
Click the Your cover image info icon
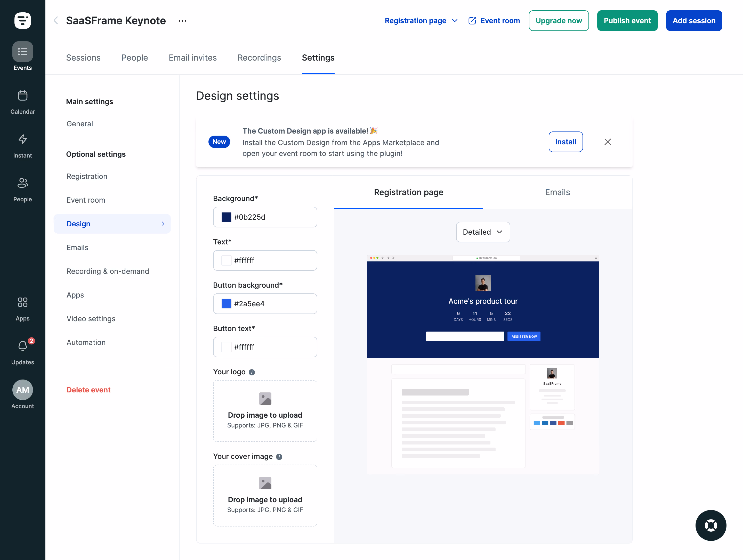(x=279, y=457)
